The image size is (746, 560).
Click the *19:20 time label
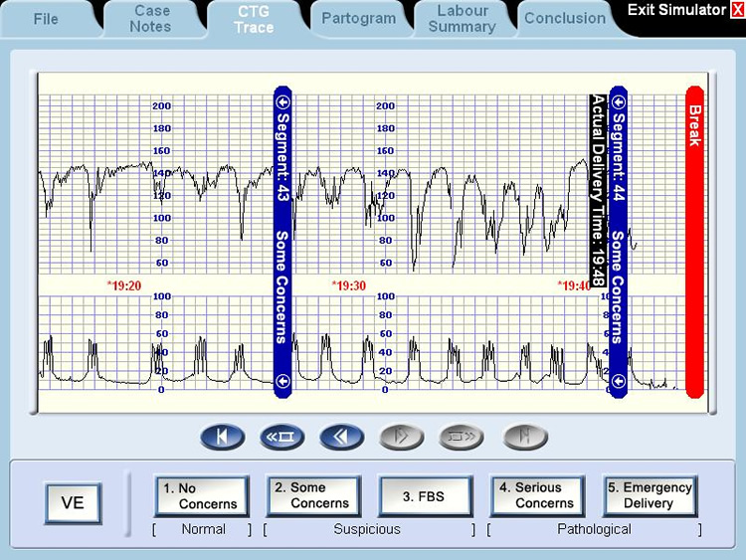click(x=124, y=285)
